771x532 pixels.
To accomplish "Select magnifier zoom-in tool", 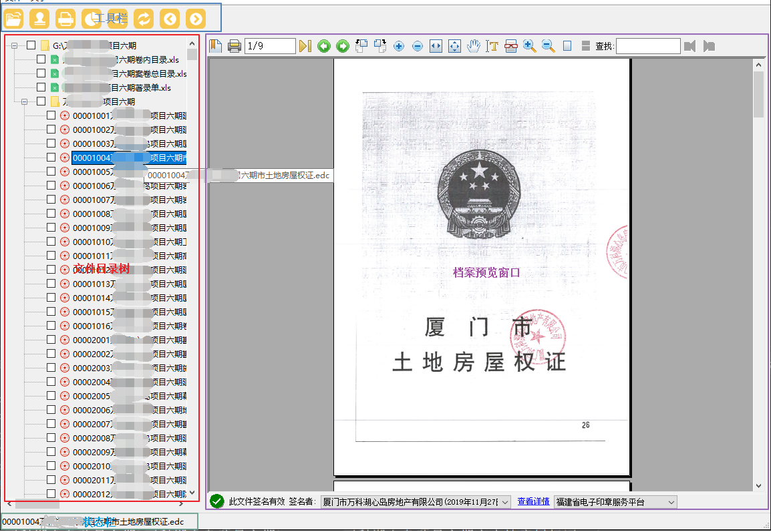I will point(530,46).
